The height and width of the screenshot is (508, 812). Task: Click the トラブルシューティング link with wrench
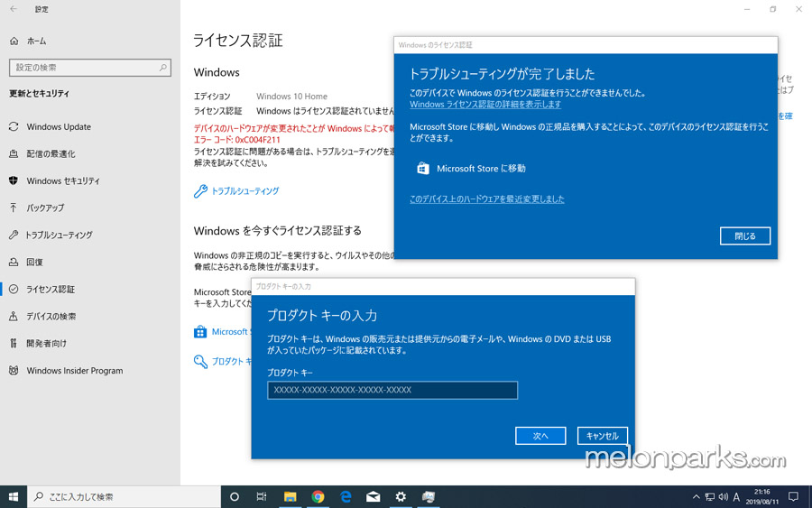click(245, 191)
